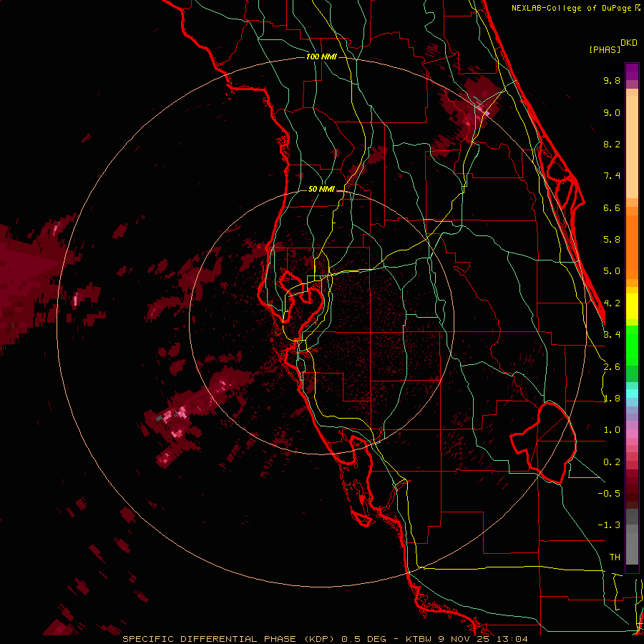This screenshot has height=644, width=644.
Task: Click the DKD label above the color scale
Action: [628, 43]
